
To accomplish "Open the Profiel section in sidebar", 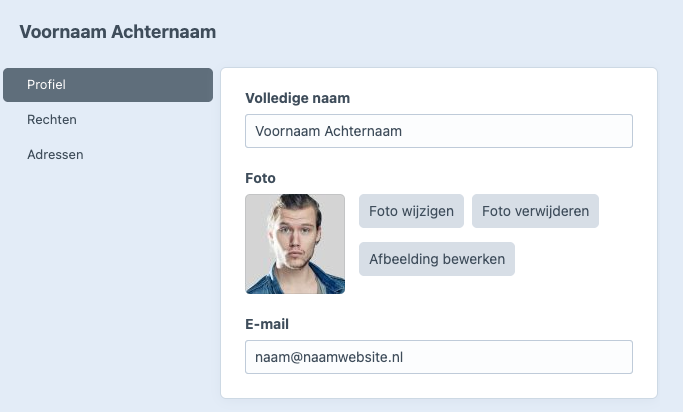I will tap(108, 85).
